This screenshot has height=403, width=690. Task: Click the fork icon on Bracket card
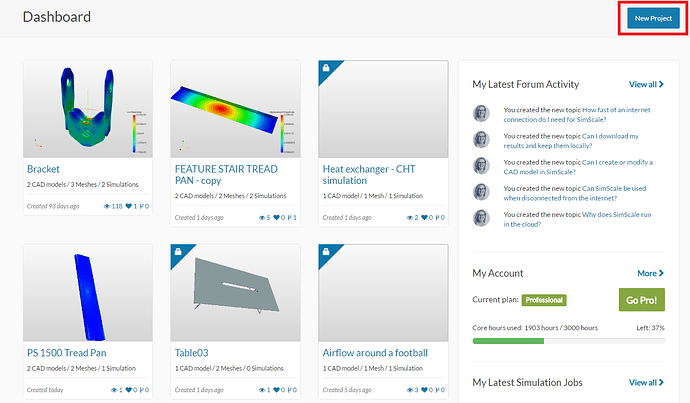142,206
